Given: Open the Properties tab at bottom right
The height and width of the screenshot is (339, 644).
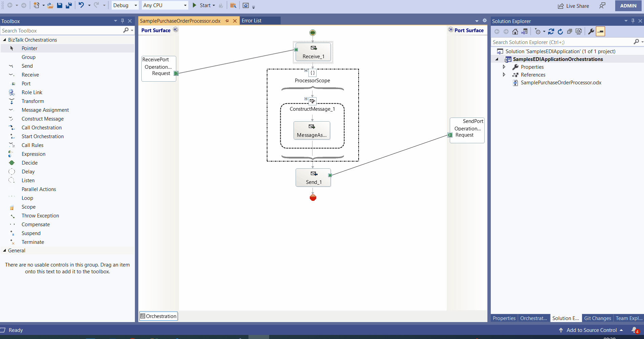Looking at the screenshot, I should click(504, 318).
